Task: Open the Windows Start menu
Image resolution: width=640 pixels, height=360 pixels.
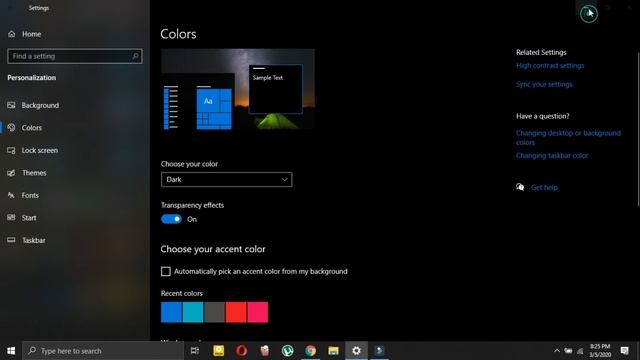Action: pos(11,351)
